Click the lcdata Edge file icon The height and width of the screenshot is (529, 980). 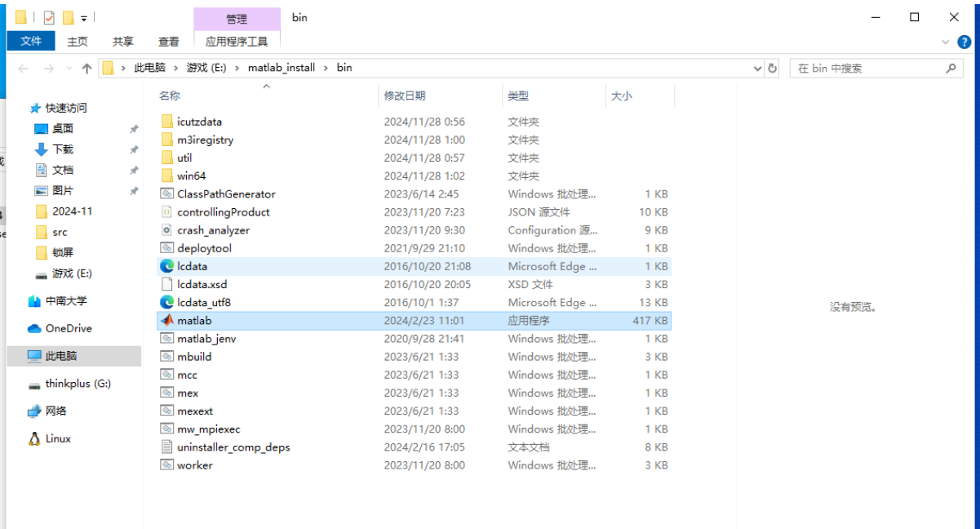[166, 266]
